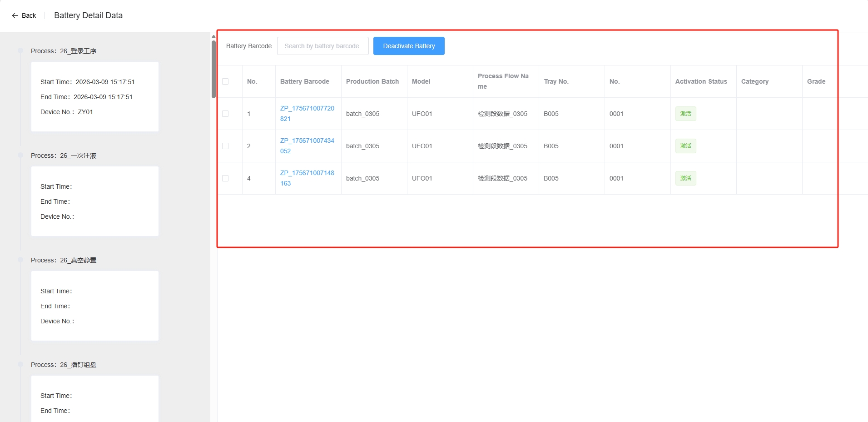The width and height of the screenshot is (868, 422).
Task: Click timeline dot beside Process 26_登录工序
Action: pos(20,50)
